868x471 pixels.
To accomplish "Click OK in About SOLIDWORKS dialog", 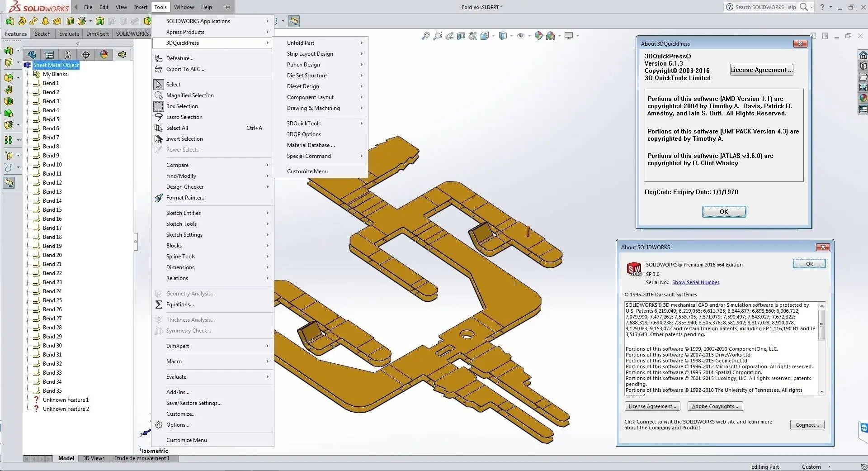I will tap(809, 264).
